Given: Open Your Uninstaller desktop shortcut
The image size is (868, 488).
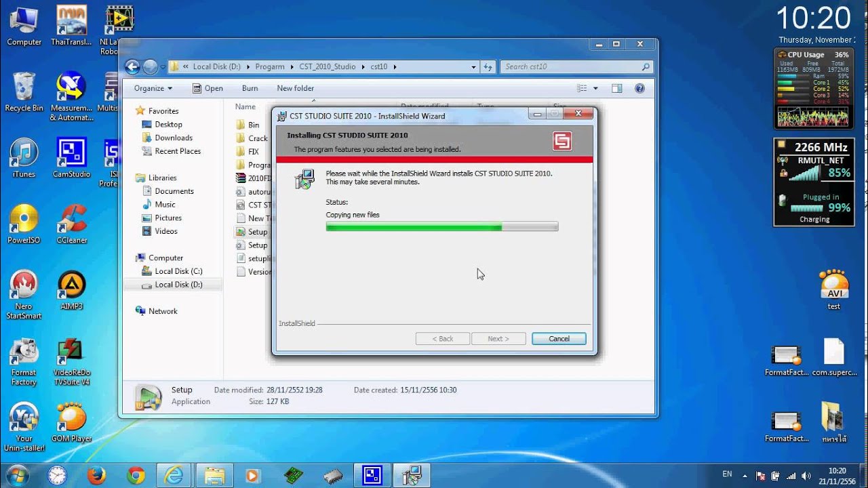Looking at the screenshot, I should (x=24, y=427).
